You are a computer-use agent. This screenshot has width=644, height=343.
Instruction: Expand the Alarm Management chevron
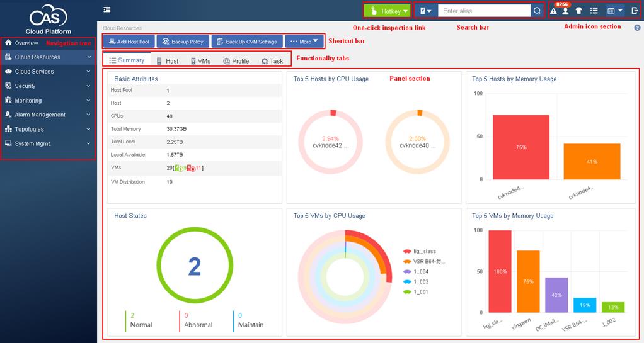(89, 115)
